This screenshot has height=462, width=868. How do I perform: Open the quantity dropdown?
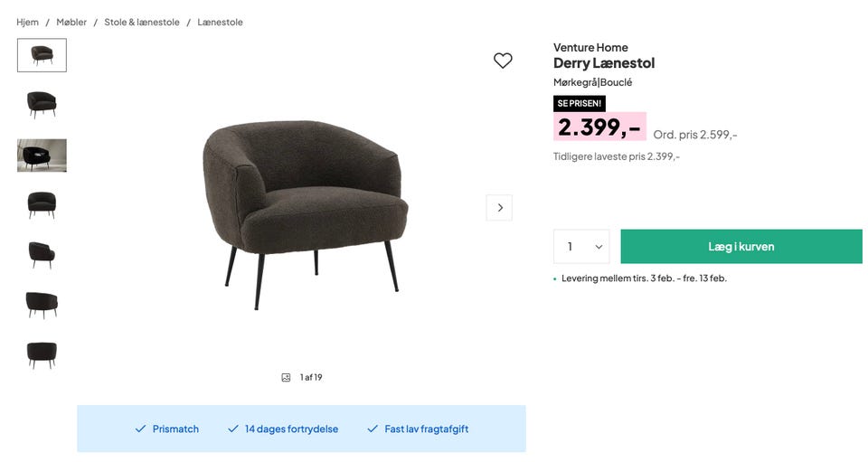click(x=581, y=247)
